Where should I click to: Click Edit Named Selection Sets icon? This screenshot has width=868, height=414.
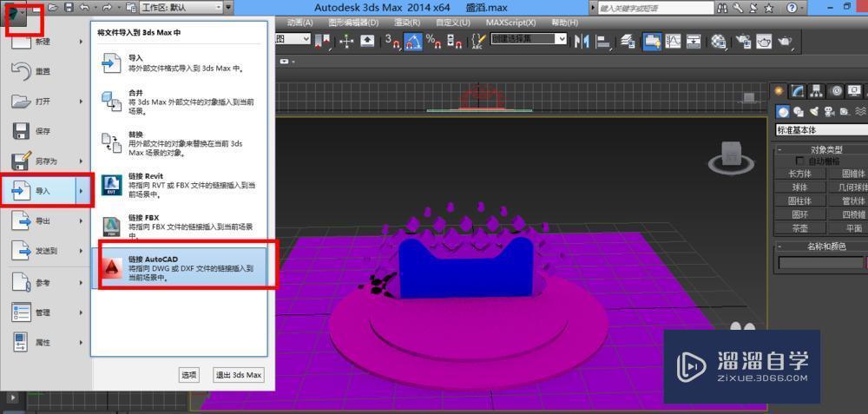tap(478, 41)
